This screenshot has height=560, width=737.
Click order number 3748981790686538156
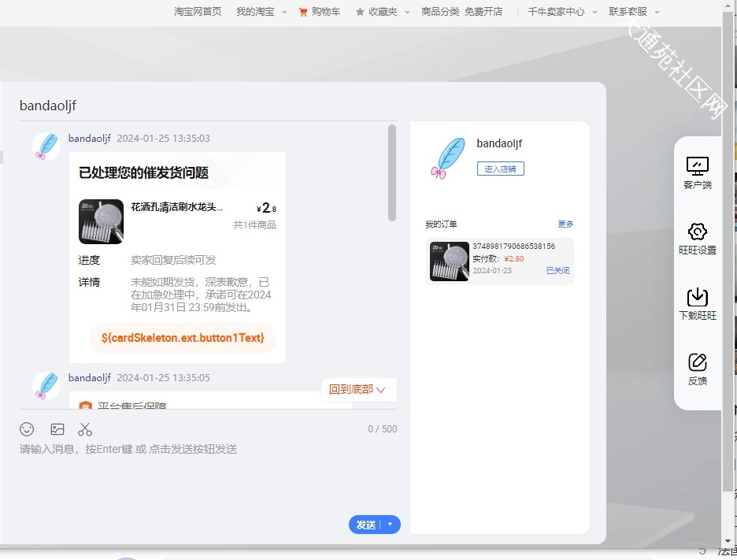(x=513, y=246)
